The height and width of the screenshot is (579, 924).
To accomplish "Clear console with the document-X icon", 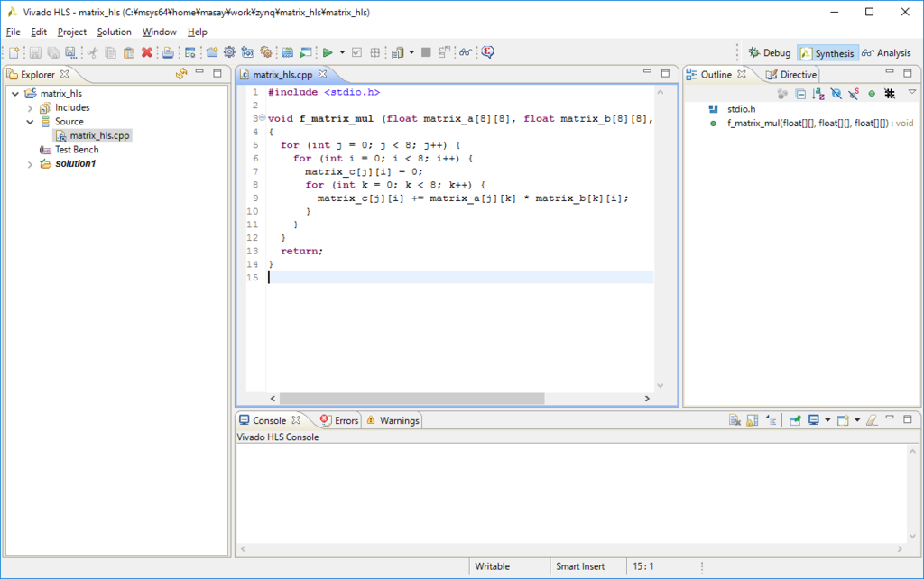I will point(735,420).
